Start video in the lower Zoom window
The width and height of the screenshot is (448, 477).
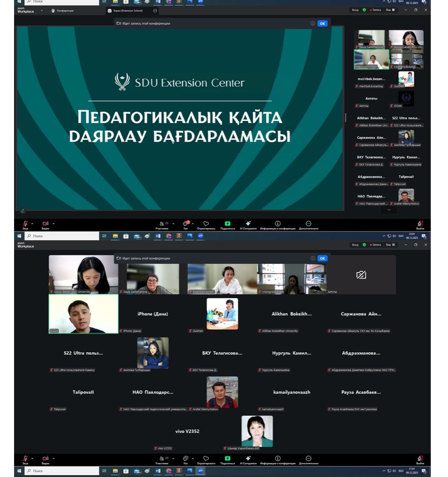[x=45, y=459]
